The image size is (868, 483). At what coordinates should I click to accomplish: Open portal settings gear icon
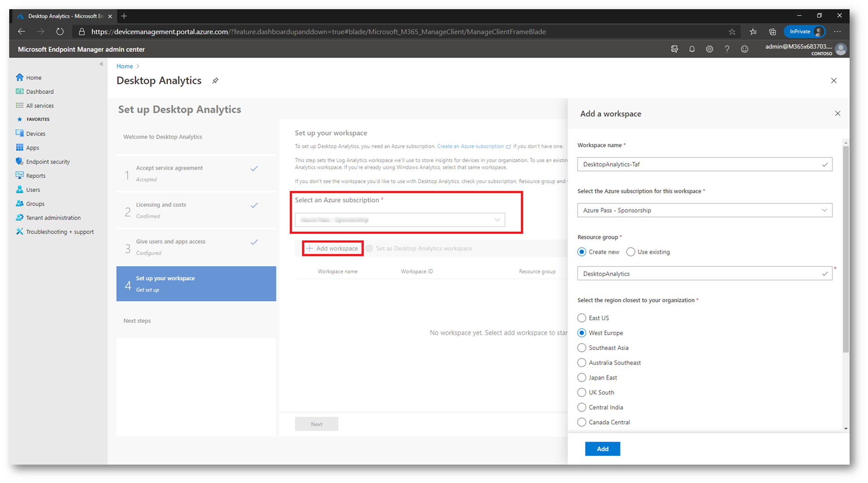pyautogui.click(x=709, y=49)
